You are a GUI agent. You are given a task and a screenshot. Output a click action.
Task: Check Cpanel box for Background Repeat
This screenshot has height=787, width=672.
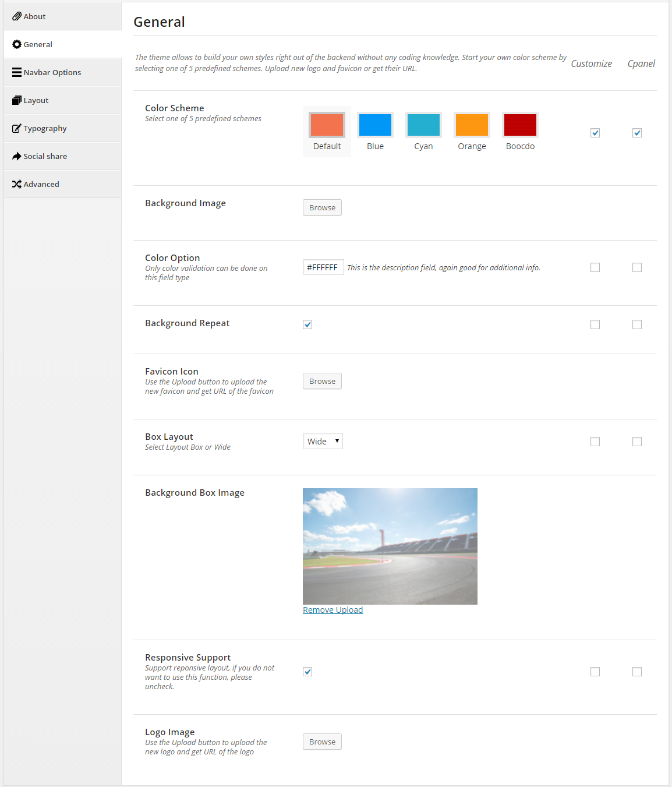637,324
